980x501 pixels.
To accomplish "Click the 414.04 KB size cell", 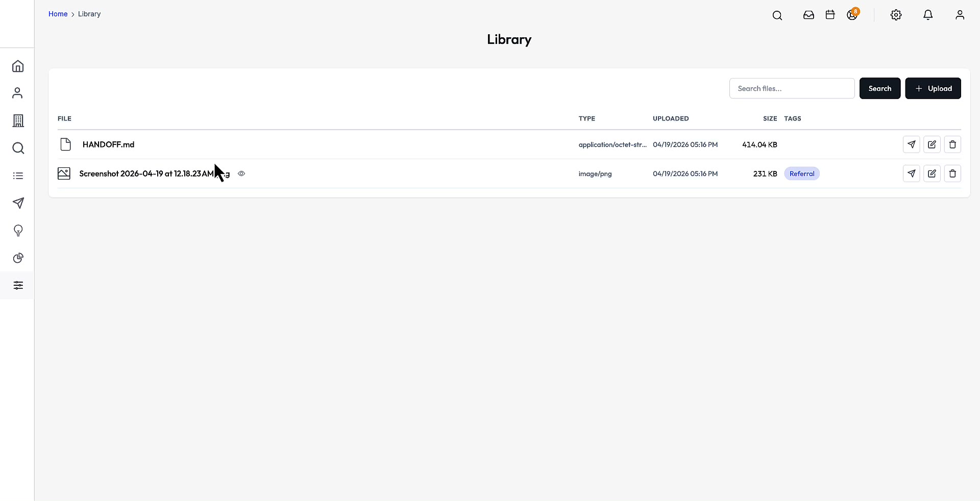I will tap(759, 144).
